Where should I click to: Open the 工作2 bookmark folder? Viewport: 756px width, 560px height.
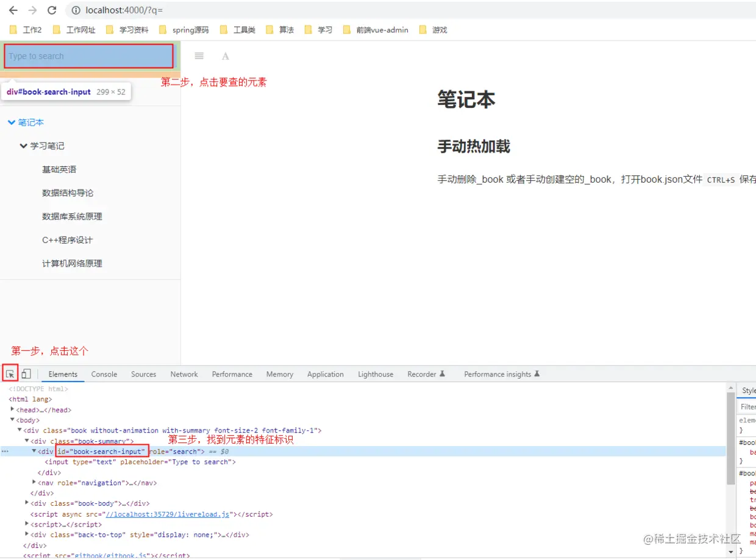coord(25,29)
